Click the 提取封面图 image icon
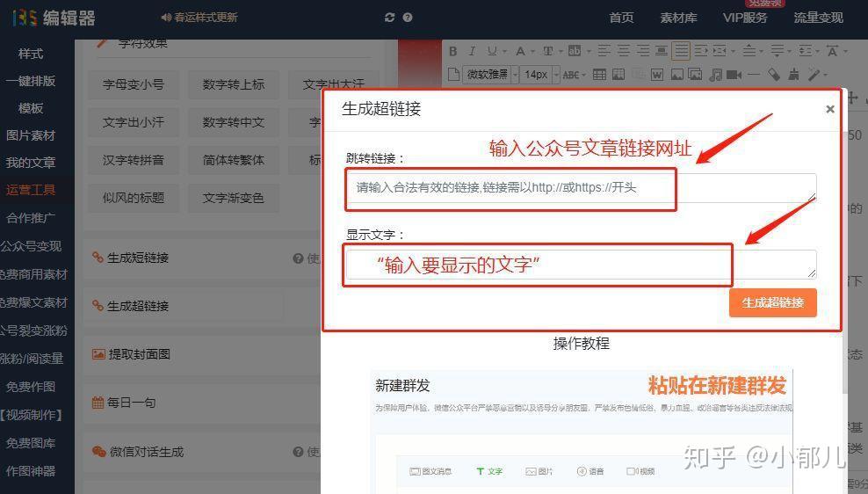The width and height of the screenshot is (868, 494). click(x=98, y=354)
